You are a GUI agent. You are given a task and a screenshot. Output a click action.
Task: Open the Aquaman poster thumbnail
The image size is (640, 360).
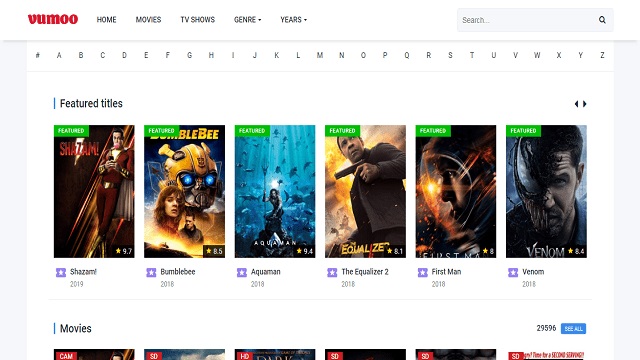275,191
